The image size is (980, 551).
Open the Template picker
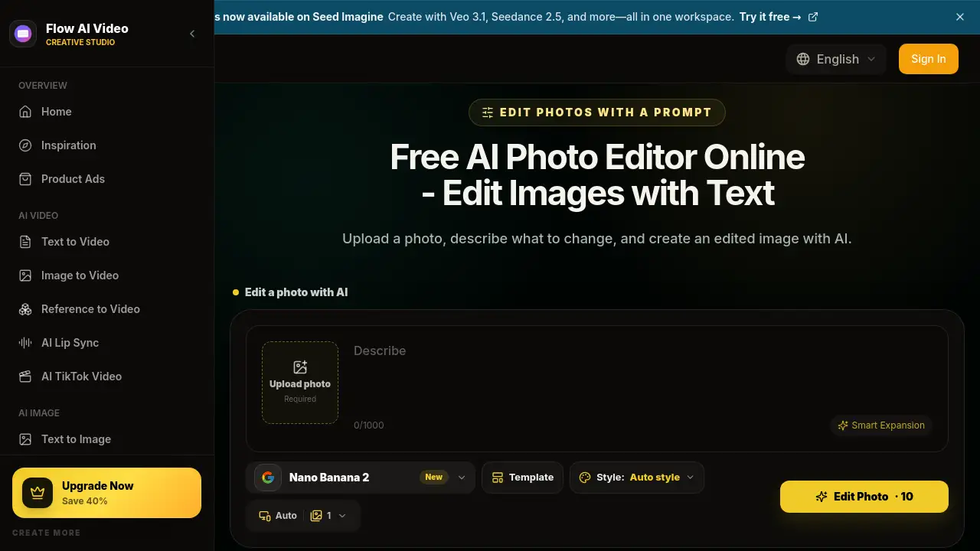click(x=523, y=478)
